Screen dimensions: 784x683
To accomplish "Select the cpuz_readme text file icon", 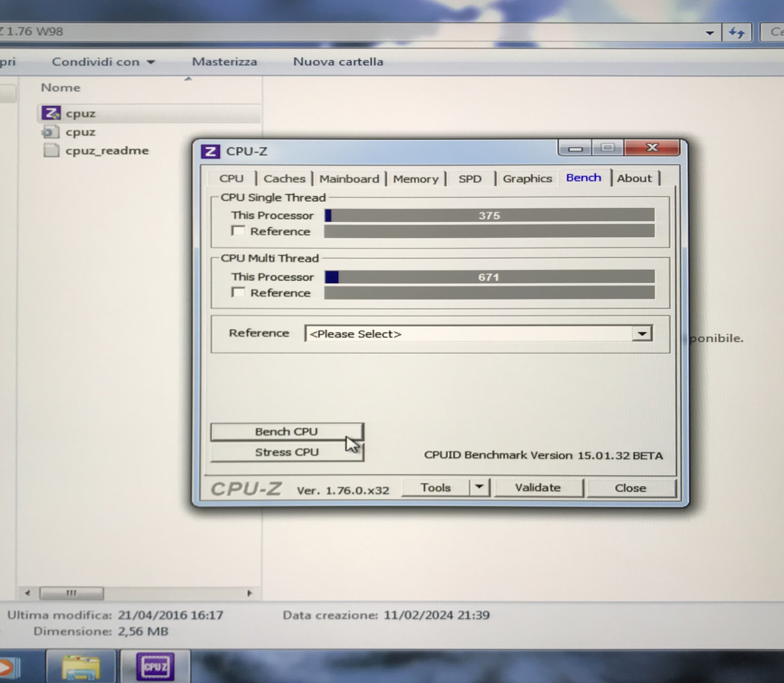I will point(51,150).
